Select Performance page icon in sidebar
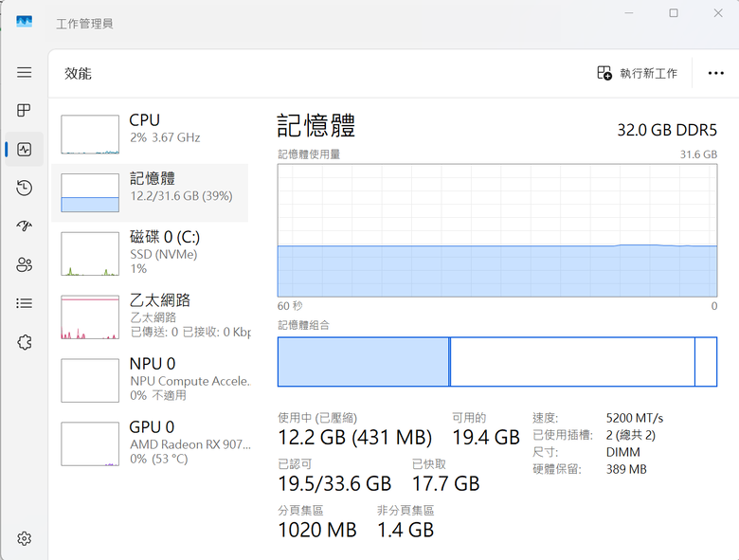Viewport: 739px width, 560px height. (24, 150)
